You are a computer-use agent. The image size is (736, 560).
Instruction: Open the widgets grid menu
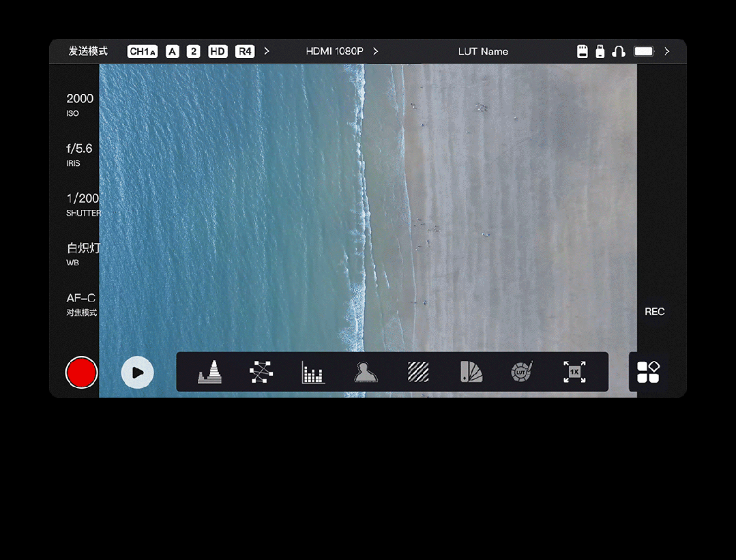click(x=648, y=372)
